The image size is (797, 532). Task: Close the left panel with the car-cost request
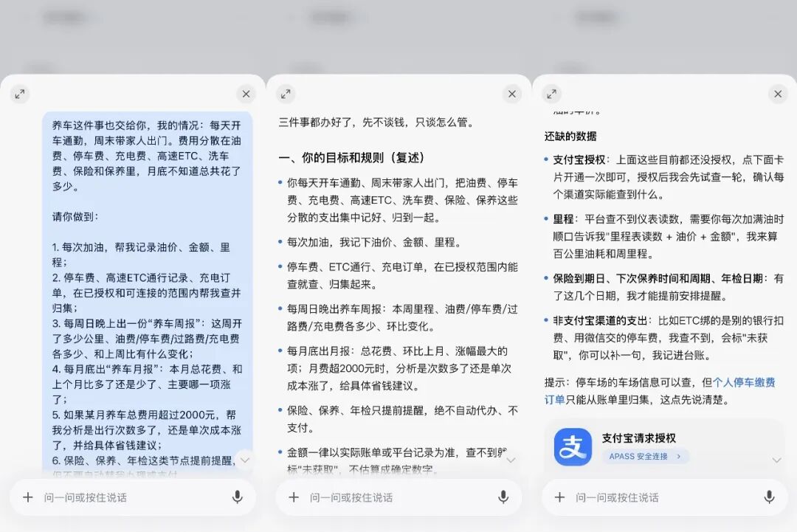click(246, 94)
